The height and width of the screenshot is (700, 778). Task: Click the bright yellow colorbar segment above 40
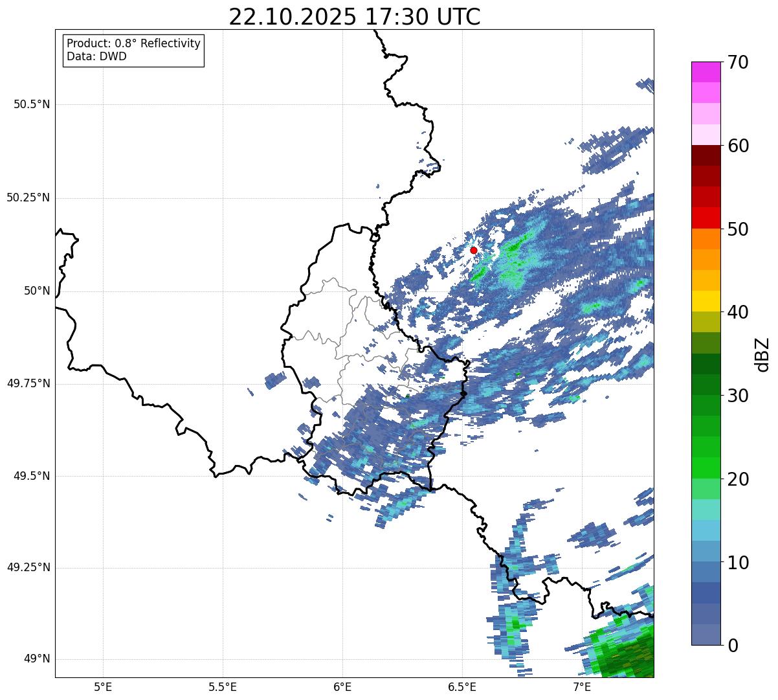click(706, 302)
